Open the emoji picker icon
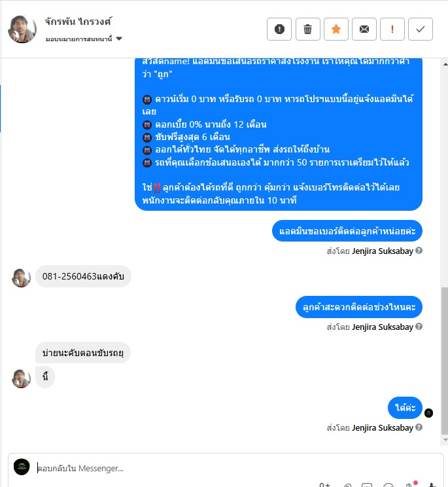Screen dimensions: 448x487 (x=388, y=485)
